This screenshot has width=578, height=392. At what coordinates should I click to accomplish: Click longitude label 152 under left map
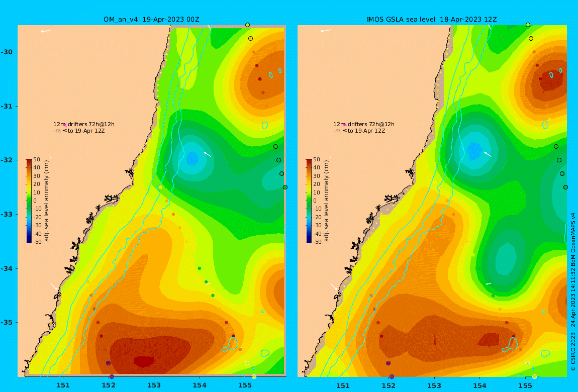pos(109,385)
